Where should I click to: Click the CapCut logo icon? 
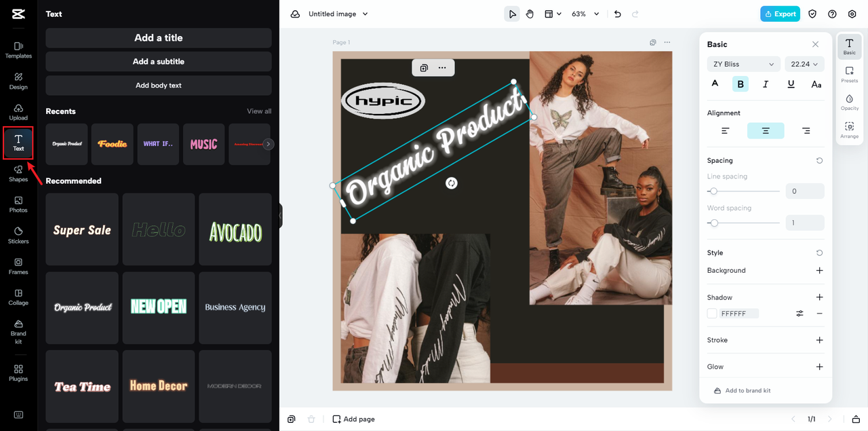point(18,14)
